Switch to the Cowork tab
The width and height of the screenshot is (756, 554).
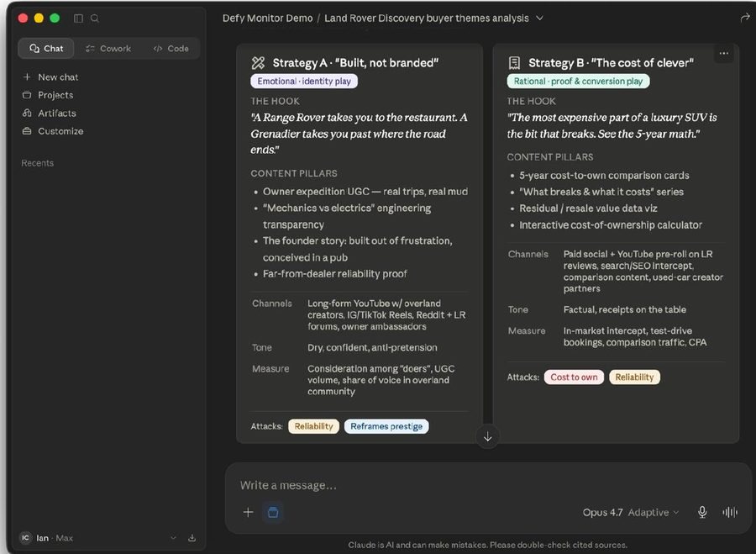click(108, 48)
